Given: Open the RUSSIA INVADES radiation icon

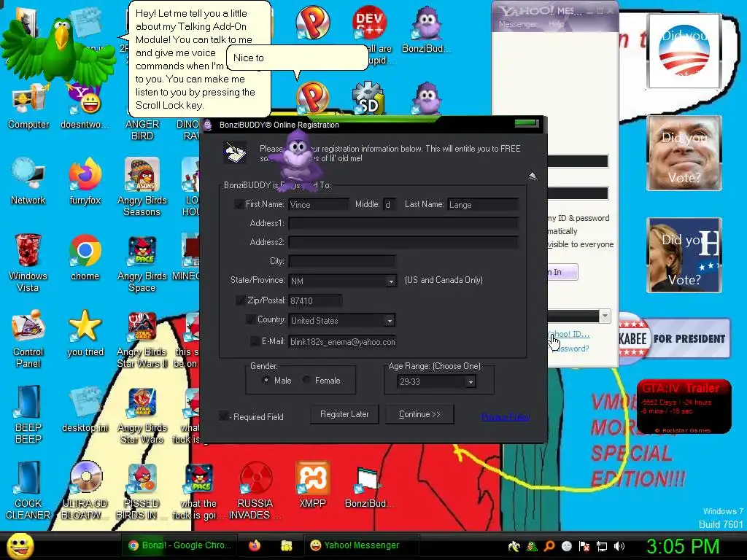Looking at the screenshot, I should pyautogui.click(x=255, y=491).
